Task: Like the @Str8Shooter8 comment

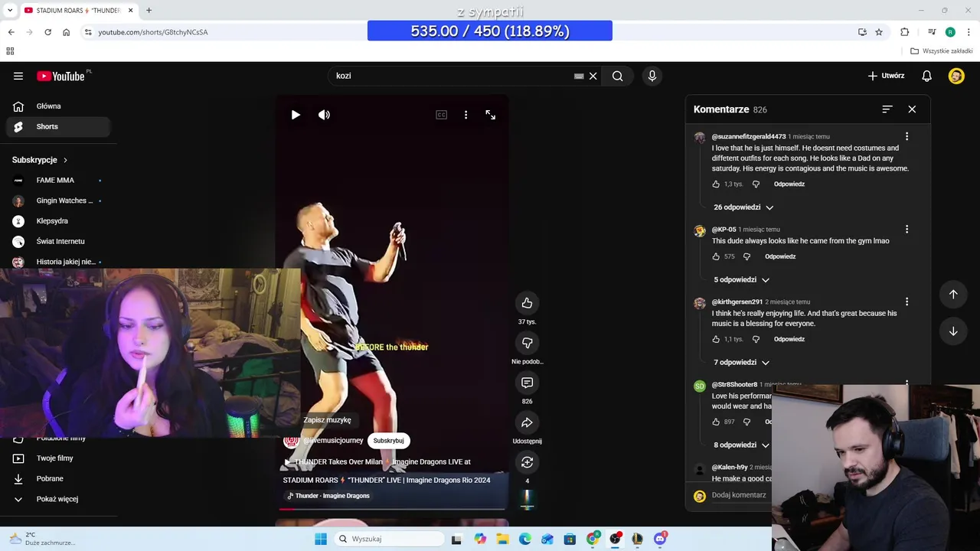Action: tap(716, 422)
